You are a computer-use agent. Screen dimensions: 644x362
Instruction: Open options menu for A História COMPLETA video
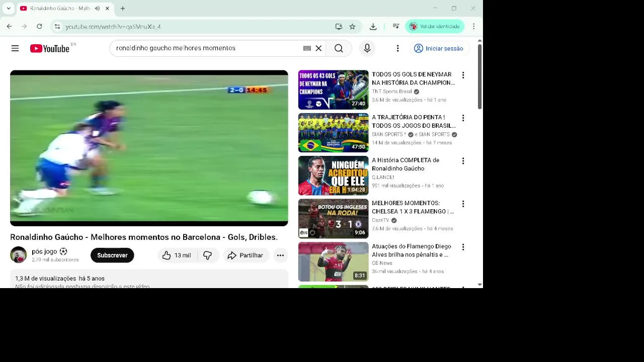click(463, 161)
